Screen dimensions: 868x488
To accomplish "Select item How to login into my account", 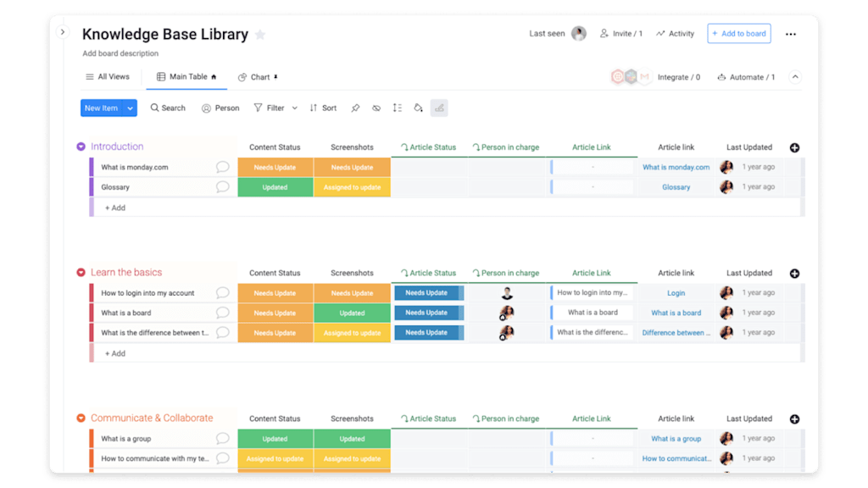I will [x=147, y=292].
